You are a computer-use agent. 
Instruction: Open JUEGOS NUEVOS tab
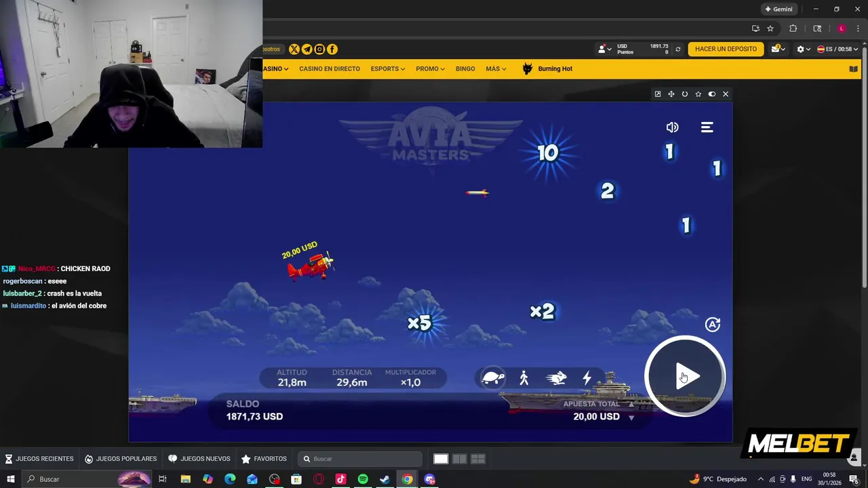point(199,459)
